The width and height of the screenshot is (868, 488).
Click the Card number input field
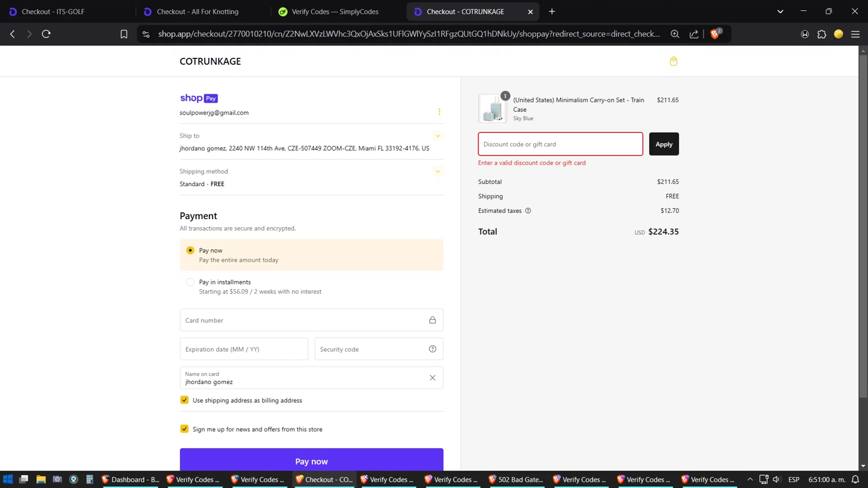(311, 320)
